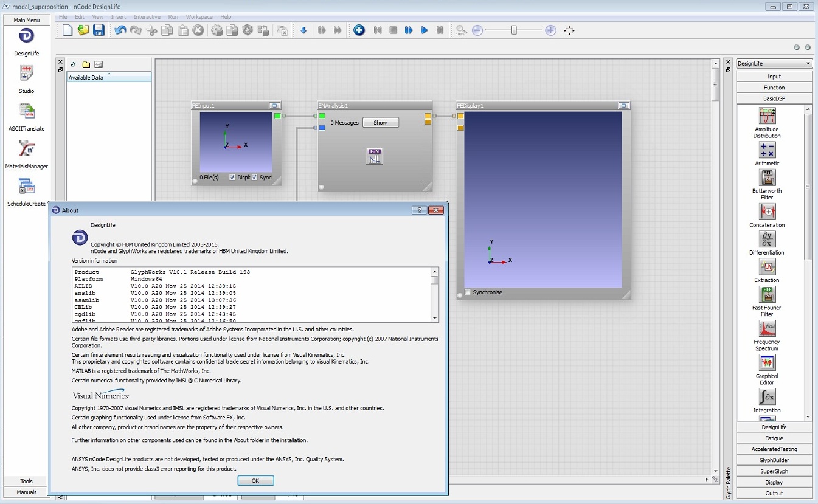Expand the Function glyph category
This screenshot has height=504, width=818.
click(774, 88)
